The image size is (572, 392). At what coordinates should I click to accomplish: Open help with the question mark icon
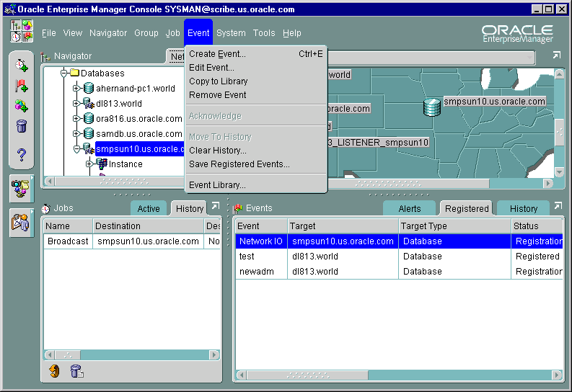(22, 154)
